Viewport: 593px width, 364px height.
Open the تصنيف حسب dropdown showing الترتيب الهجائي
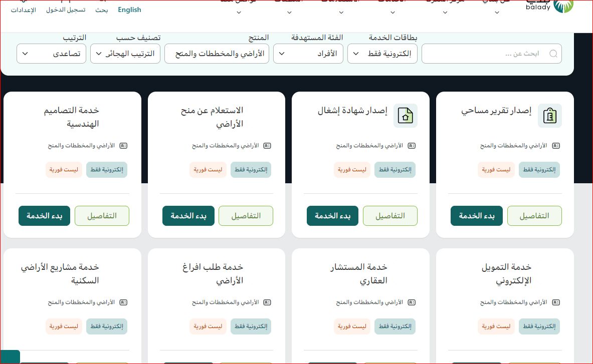click(x=125, y=53)
